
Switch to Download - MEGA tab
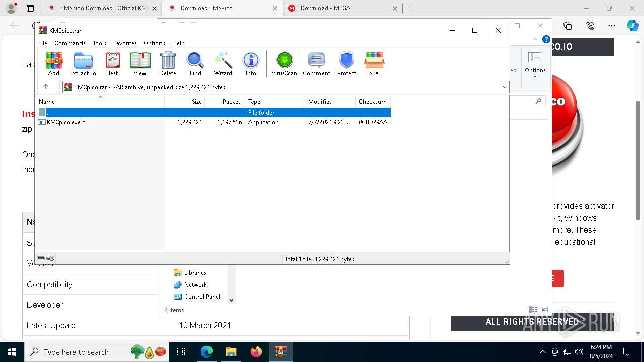[x=344, y=8]
